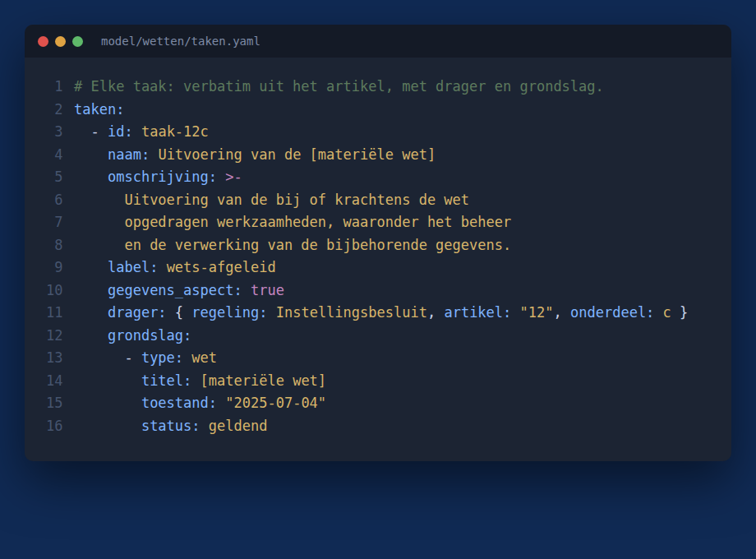Click the 'grondslag:' key
Viewport: 756px width, 559px height.
pos(150,335)
